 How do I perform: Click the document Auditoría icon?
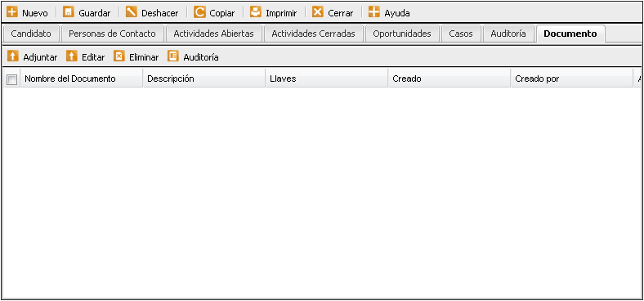[173, 56]
